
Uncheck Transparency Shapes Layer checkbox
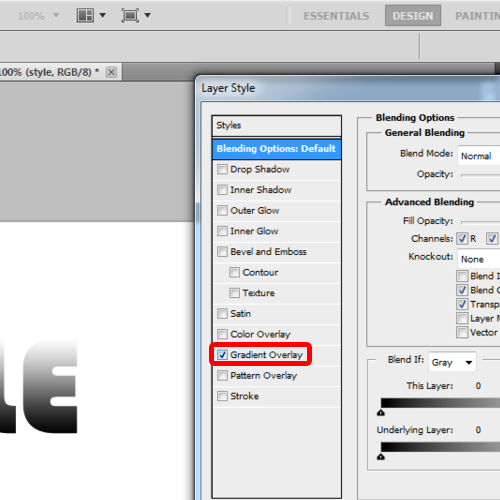tap(462, 304)
